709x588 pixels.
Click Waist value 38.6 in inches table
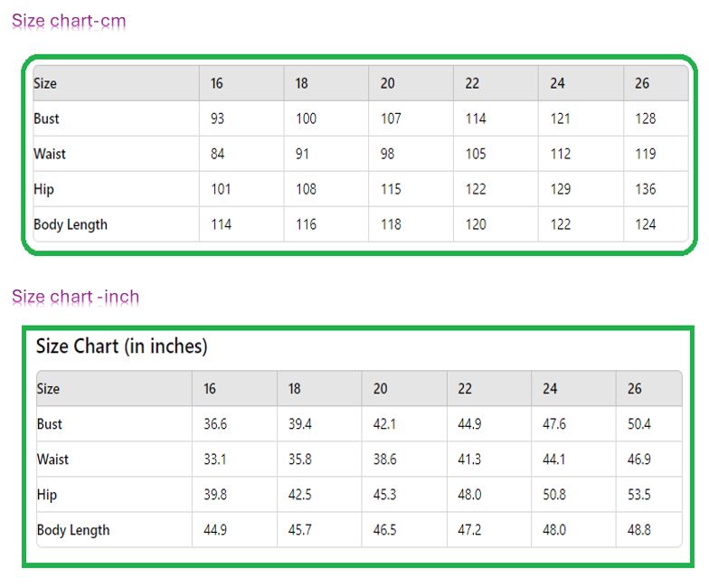pyautogui.click(x=385, y=460)
